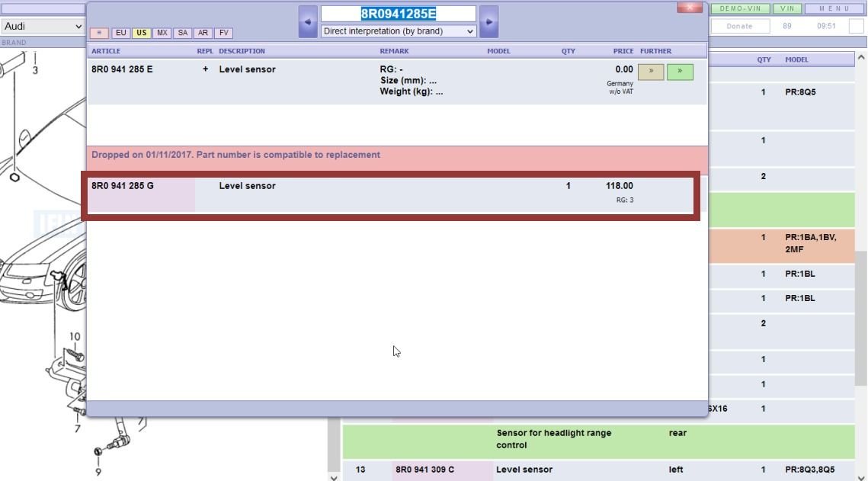Switch to the SA region tab

point(182,33)
